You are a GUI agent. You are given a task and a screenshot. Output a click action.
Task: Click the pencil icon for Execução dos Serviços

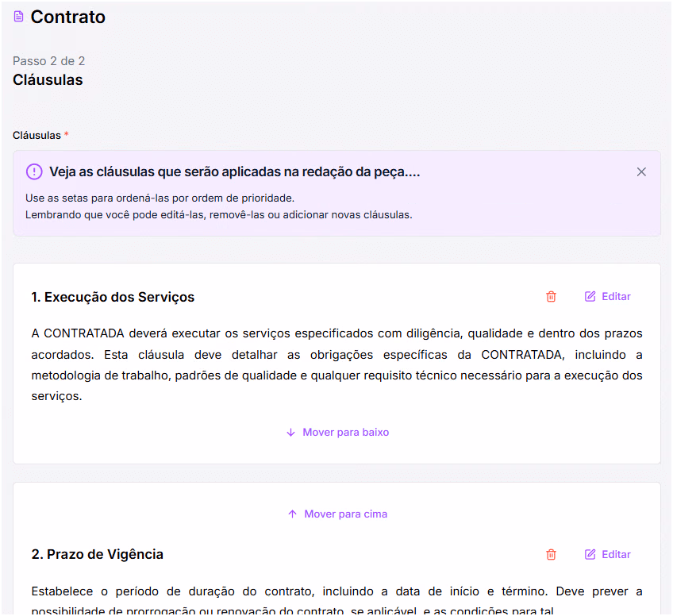click(x=590, y=297)
